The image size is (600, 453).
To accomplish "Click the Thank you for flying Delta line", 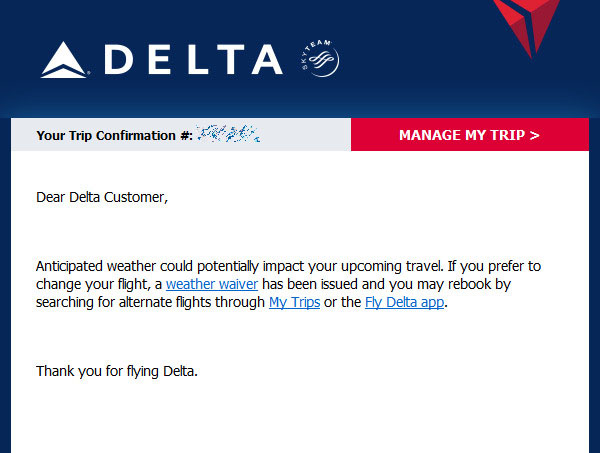I will pos(117,371).
